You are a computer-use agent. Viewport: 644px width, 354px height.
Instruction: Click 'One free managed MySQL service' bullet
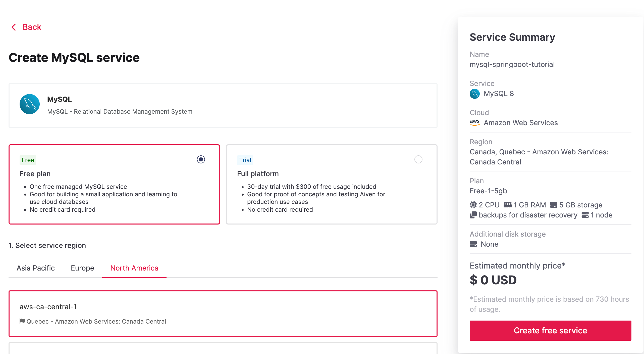(78, 187)
